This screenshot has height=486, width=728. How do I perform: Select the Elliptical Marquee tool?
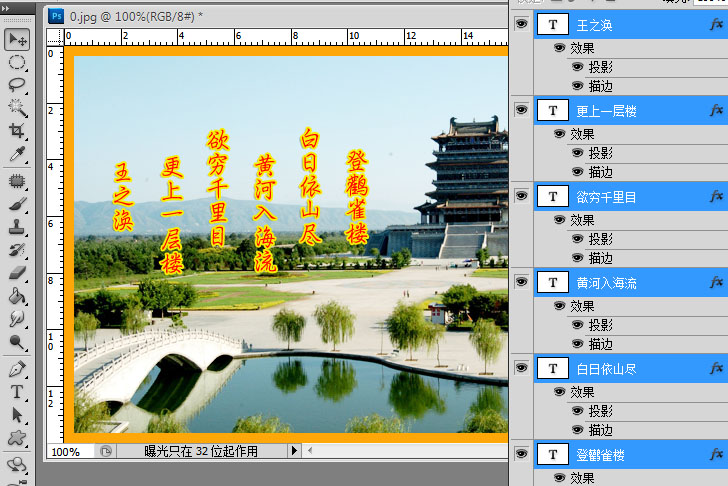(17, 62)
